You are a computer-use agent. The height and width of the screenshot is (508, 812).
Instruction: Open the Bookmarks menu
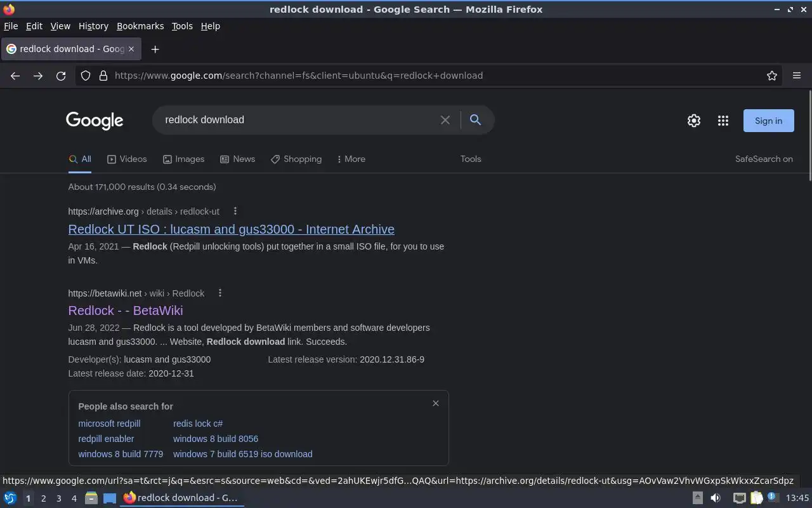tap(140, 26)
